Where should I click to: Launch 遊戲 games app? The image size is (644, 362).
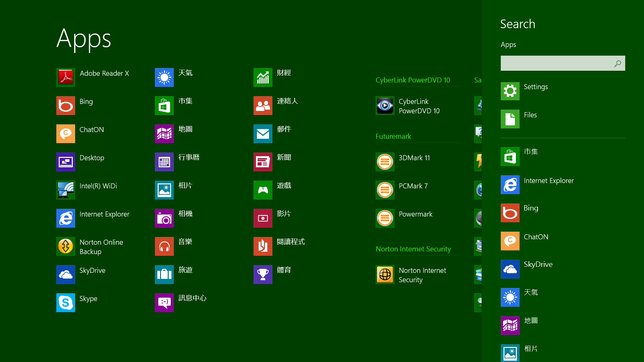click(x=263, y=190)
